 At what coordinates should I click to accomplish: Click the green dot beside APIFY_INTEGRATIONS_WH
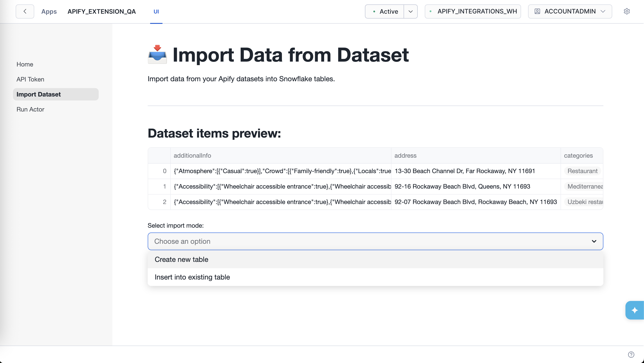pos(431,11)
